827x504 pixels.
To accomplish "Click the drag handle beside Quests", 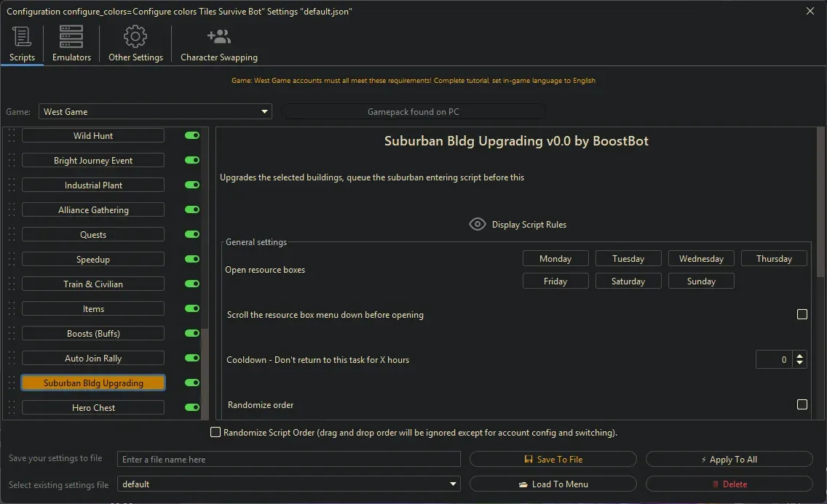I will (12, 234).
